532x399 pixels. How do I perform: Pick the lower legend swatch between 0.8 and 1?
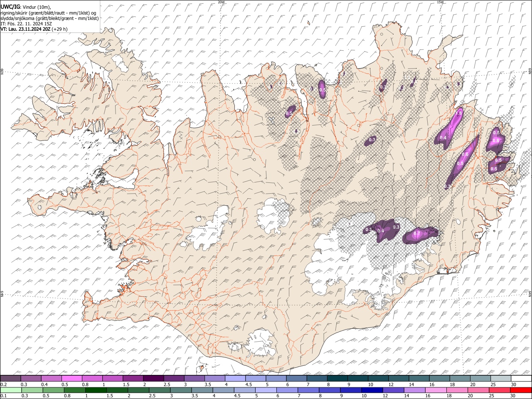[75, 390]
